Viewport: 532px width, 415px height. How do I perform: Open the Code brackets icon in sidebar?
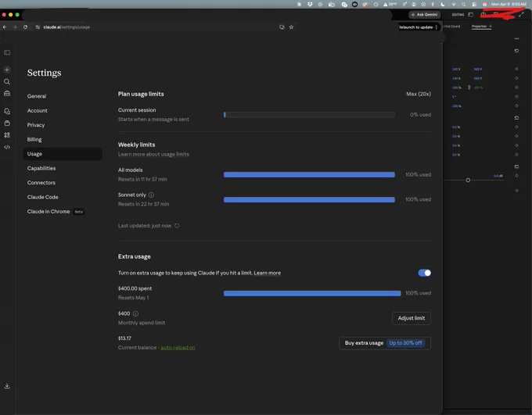point(7,147)
